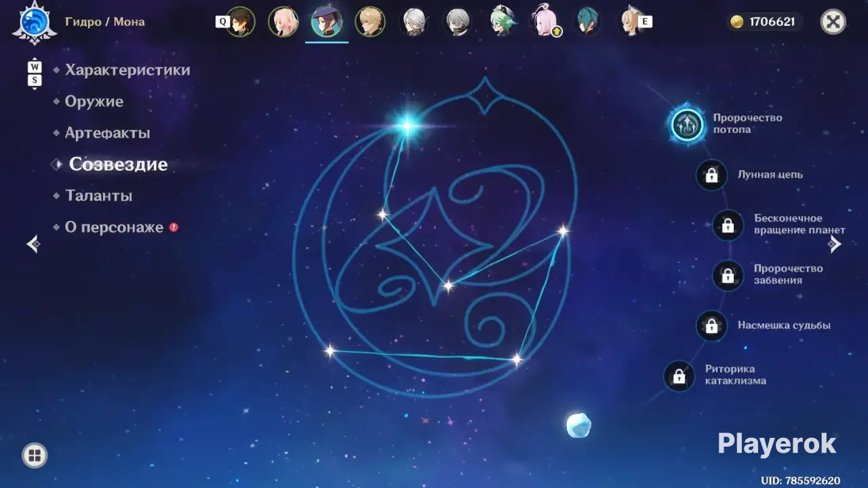The image size is (868, 488).
Task: Go to the Артефакты section
Action: click(x=107, y=133)
